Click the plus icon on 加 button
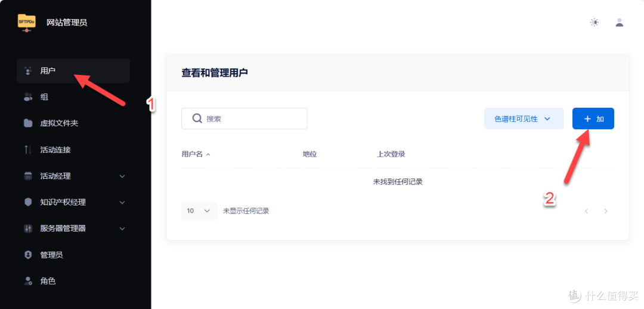Viewport: 644px width, 309px height. [588, 119]
